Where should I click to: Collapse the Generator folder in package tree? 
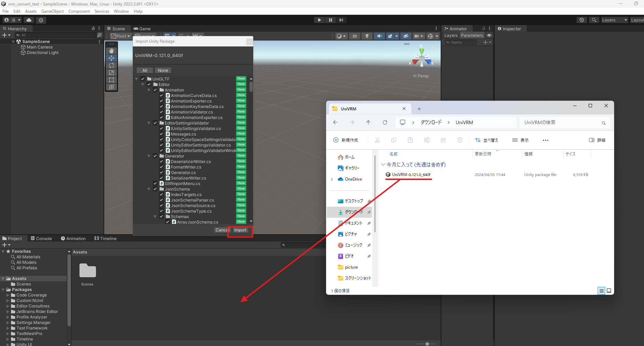point(149,156)
